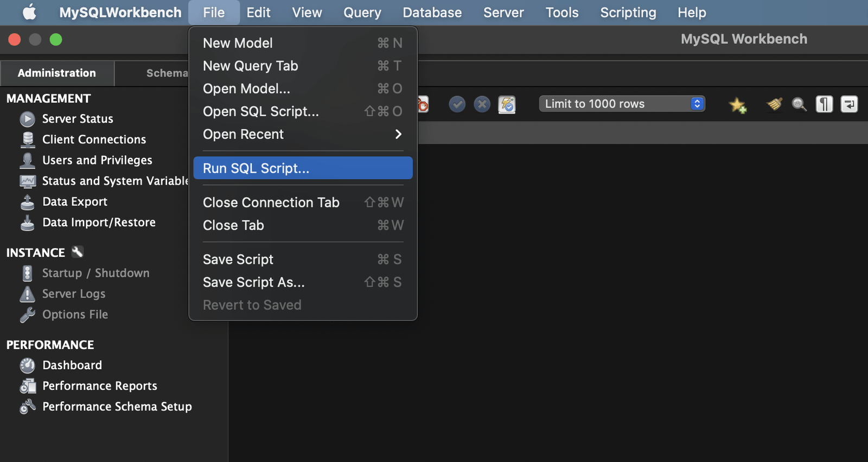
Task: Select Save Script As... menu item
Action: click(303, 282)
